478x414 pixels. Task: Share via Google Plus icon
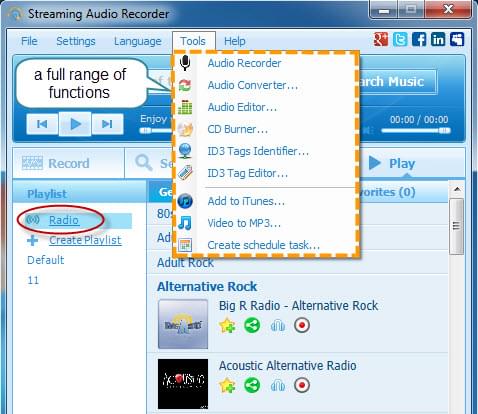[381, 39]
